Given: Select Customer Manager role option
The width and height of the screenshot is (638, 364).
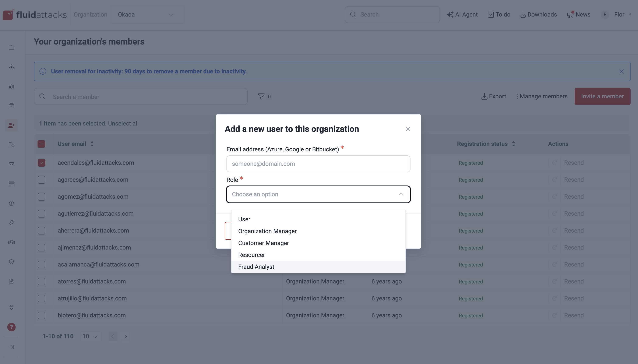Looking at the screenshot, I should pyautogui.click(x=318, y=243).
